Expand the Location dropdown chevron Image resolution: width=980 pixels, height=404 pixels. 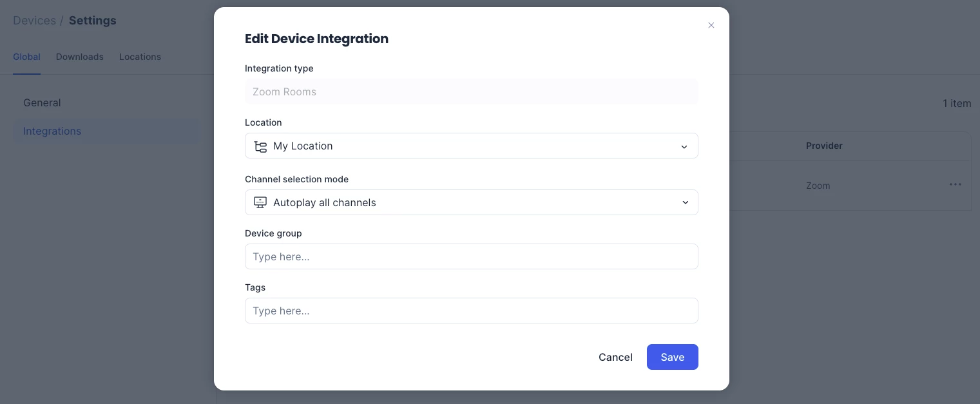click(684, 146)
